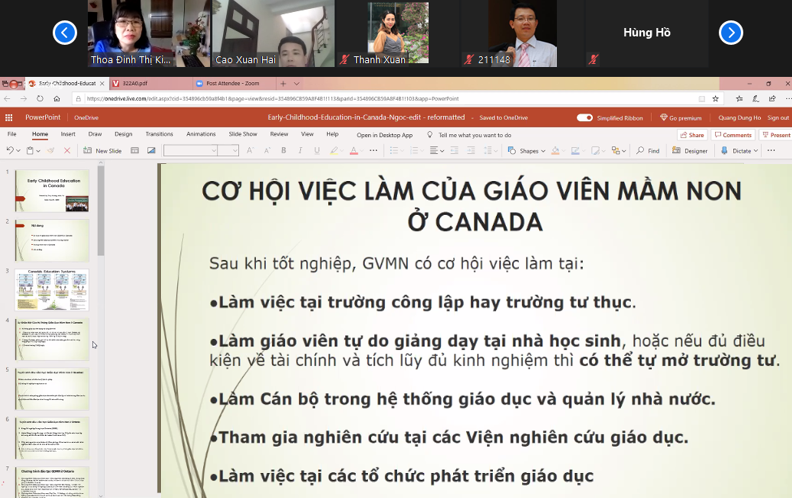
Task: Click the PowerPoint app launcher grid icon
Action: click(9, 118)
